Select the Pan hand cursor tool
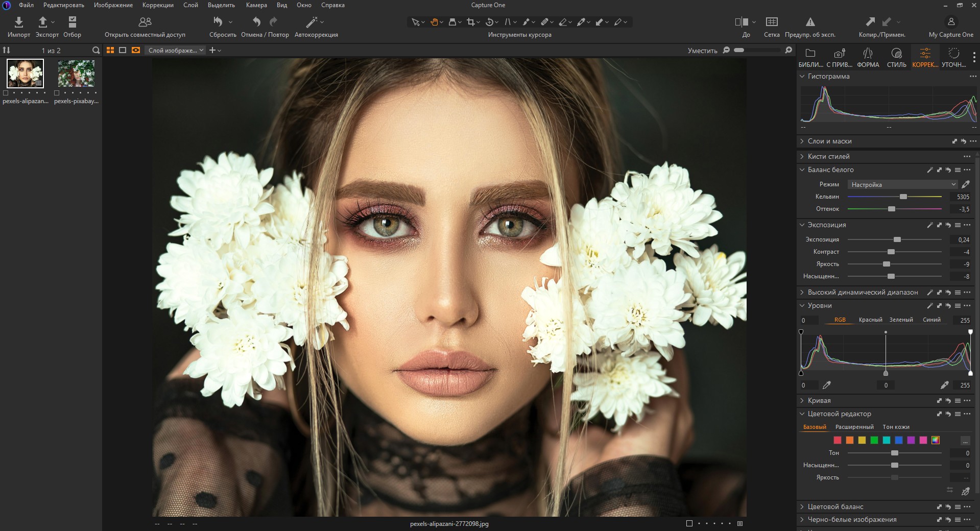Image resolution: width=980 pixels, height=531 pixels. pyautogui.click(x=434, y=22)
